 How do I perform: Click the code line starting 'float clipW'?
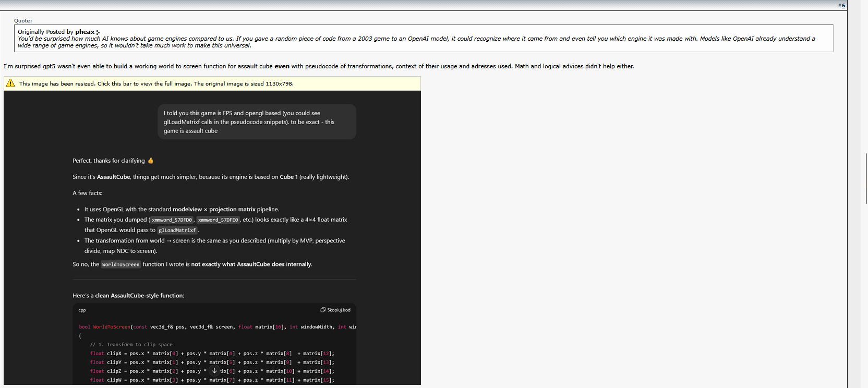click(x=212, y=380)
